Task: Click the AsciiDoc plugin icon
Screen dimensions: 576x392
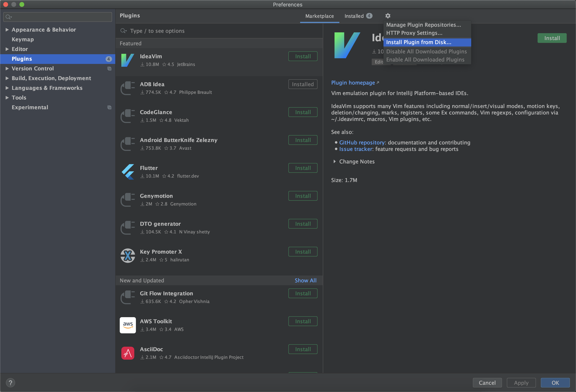Action: (128, 353)
